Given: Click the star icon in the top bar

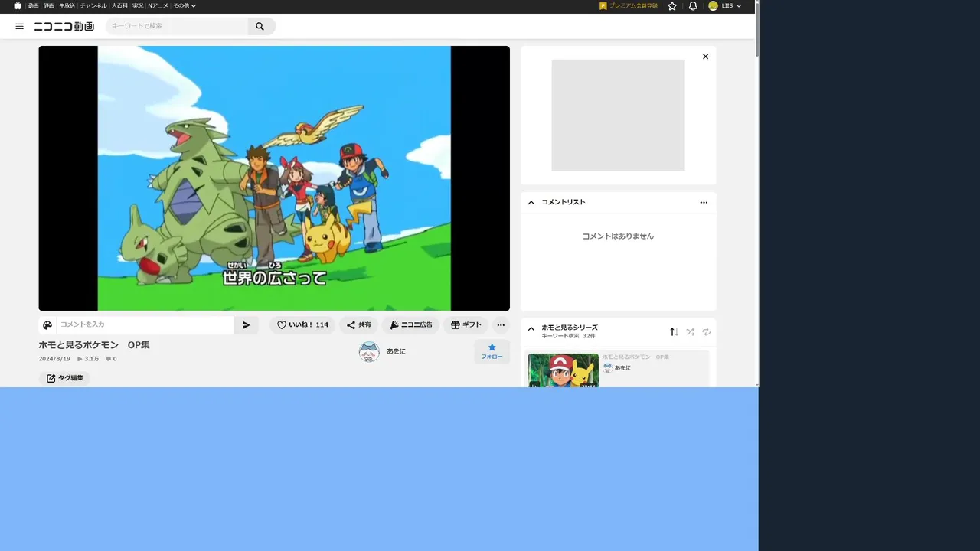Looking at the screenshot, I should (x=672, y=5).
